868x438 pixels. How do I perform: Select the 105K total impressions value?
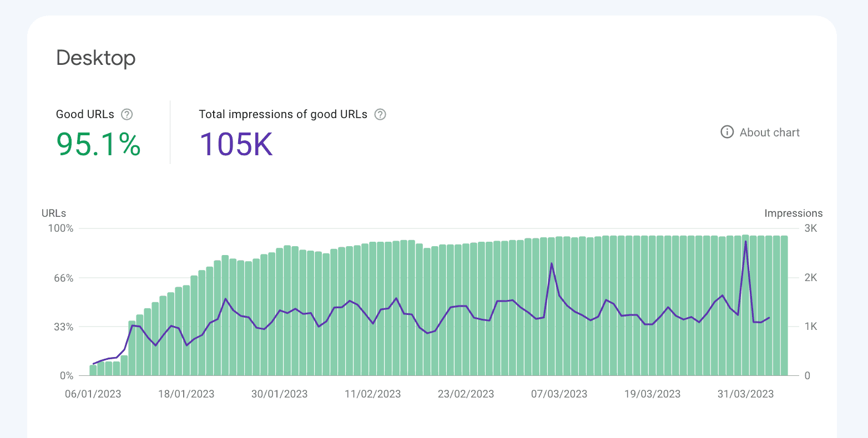[236, 144]
